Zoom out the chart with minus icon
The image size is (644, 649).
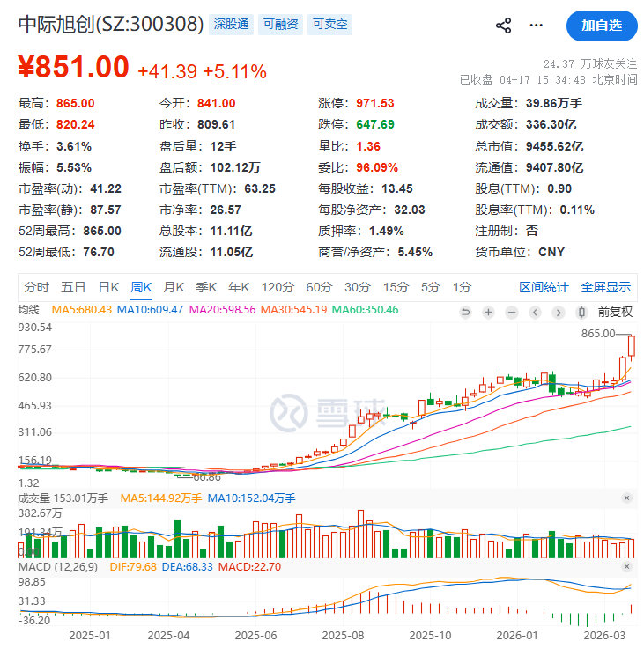512,312
